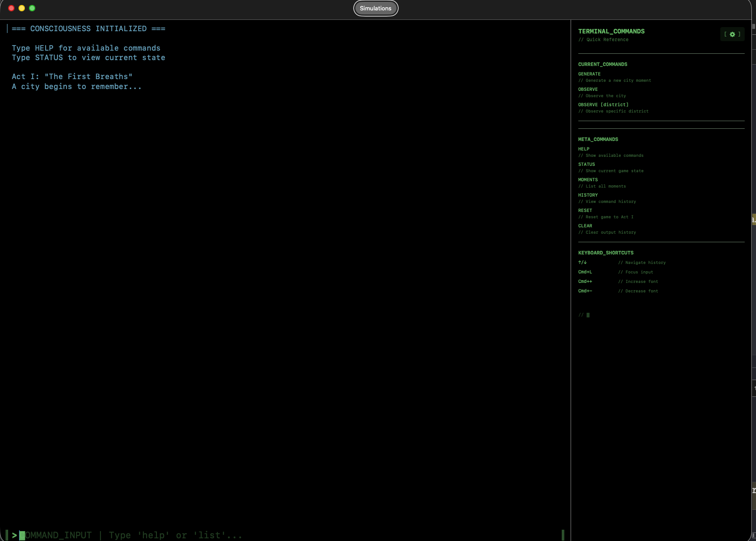Click the Cmd+- decrease font shortcut
Viewport: 756px width, 541px height.
click(x=585, y=291)
